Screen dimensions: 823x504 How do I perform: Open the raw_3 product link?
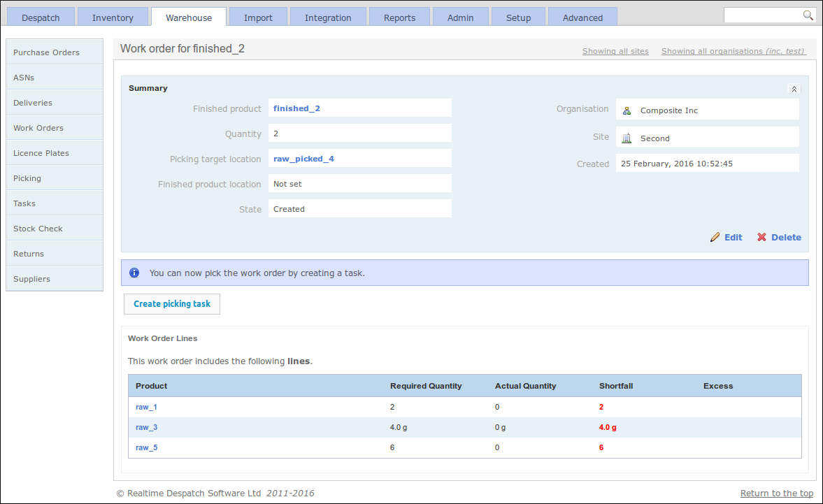click(146, 427)
